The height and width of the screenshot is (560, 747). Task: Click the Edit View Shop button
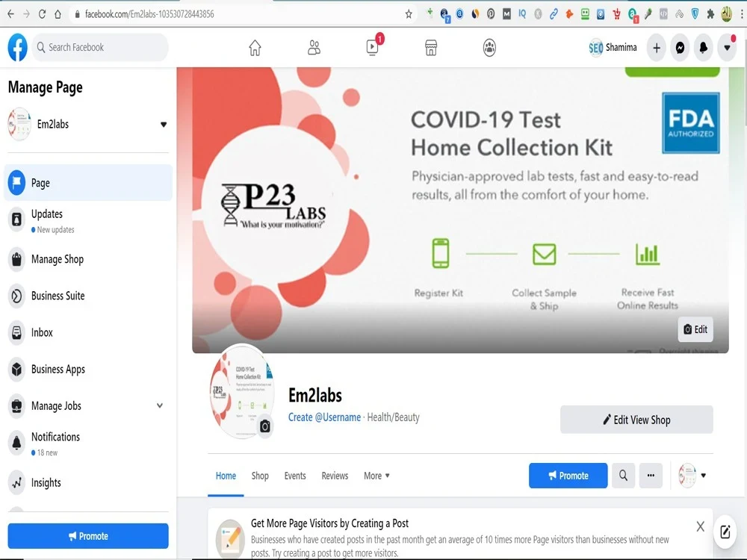coord(636,420)
